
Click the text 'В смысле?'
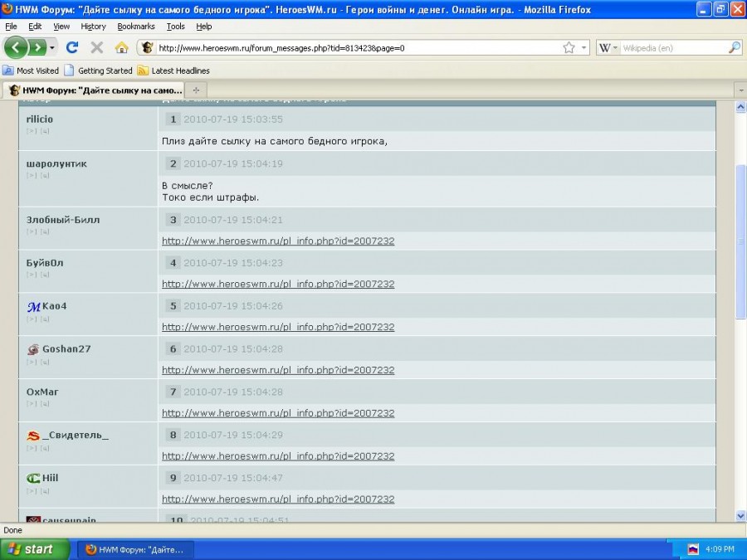click(x=188, y=186)
